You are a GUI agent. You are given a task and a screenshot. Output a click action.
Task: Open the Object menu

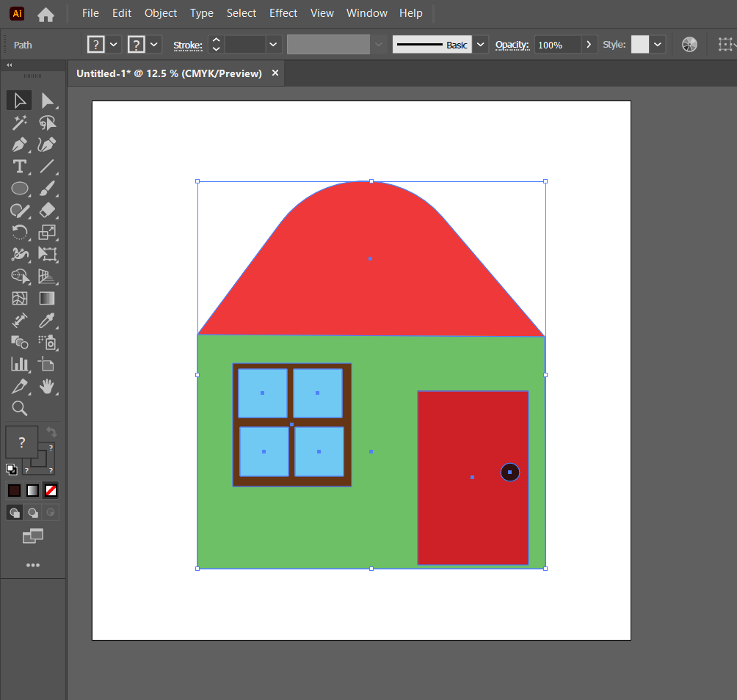161,13
